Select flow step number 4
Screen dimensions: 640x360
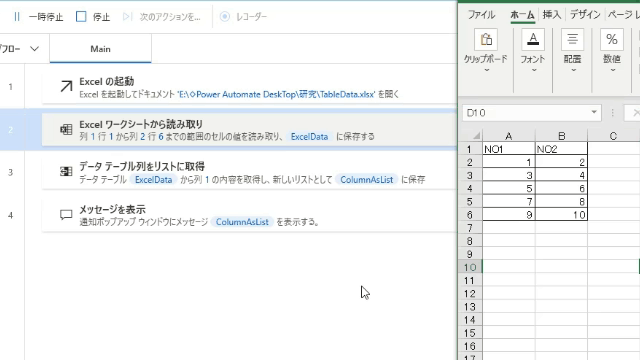pos(11,215)
